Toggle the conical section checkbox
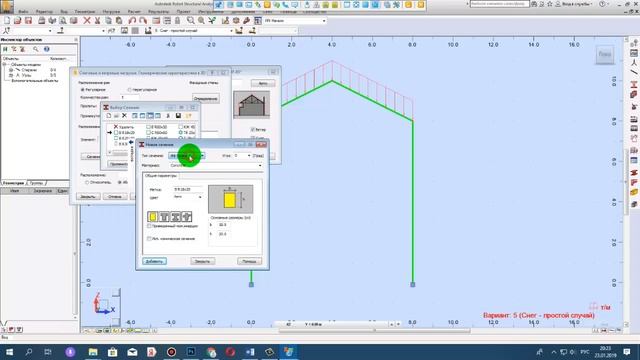The image size is (640, 360). point(149,238)
